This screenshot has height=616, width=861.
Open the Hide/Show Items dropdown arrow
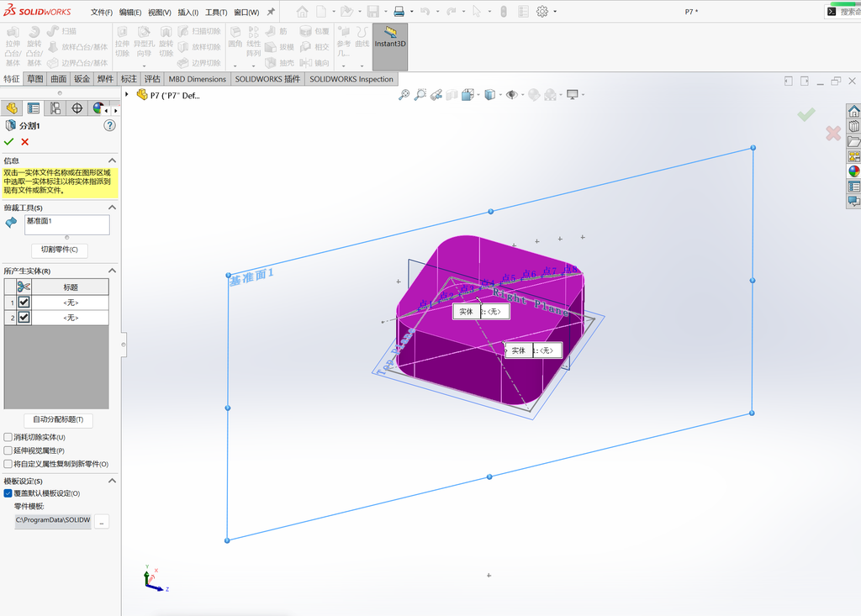pyautogui.click(x=522, y=95)
